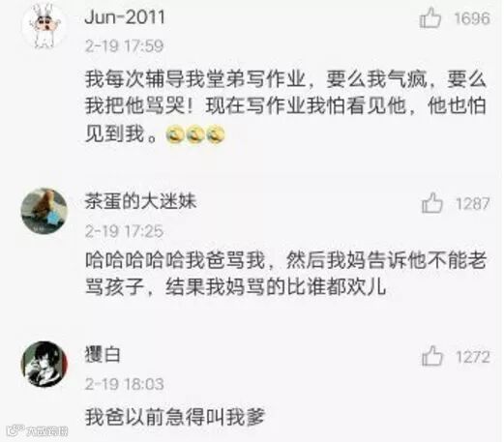Select the 2-19 17:25 timestamp

[125, 231]
